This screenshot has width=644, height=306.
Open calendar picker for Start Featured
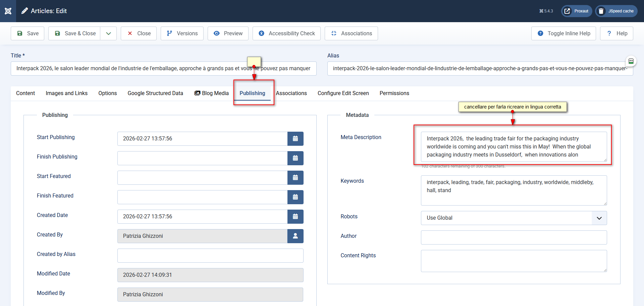[295, 178]
